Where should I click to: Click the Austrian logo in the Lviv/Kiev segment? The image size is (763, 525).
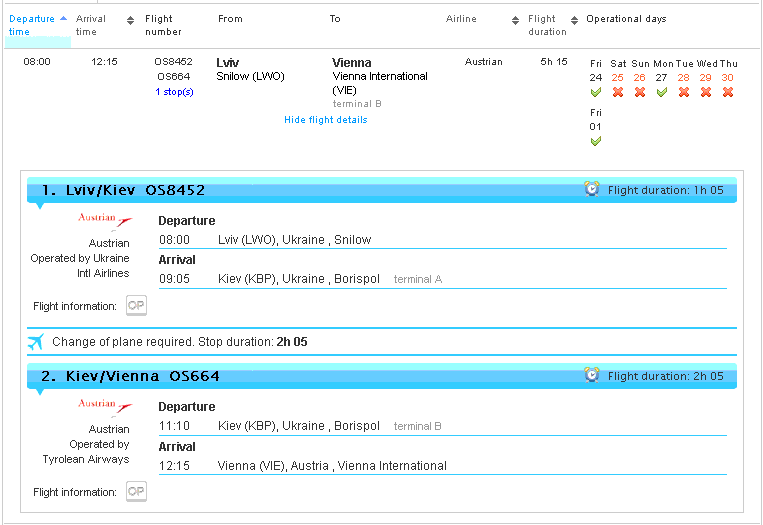tap(104, 221)
